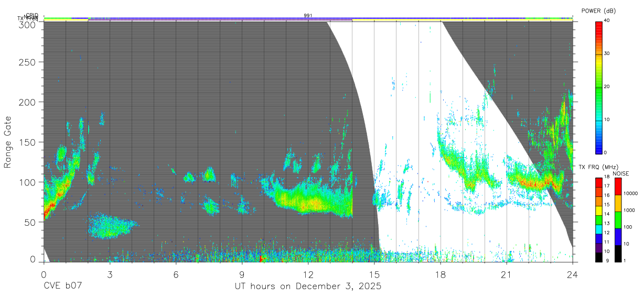The image size is (644, 297).
Task: Click the blue segment of the NOISE scale
Action: [x=618, y=237]
